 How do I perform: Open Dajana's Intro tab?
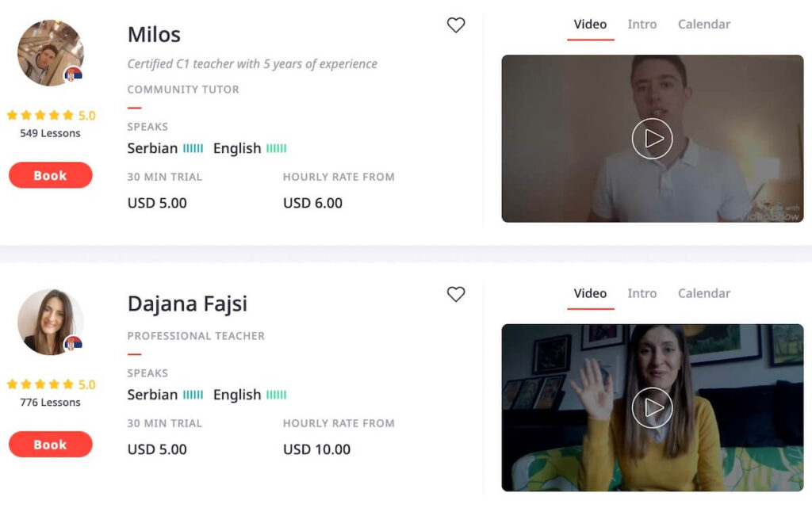click(642, 293)
